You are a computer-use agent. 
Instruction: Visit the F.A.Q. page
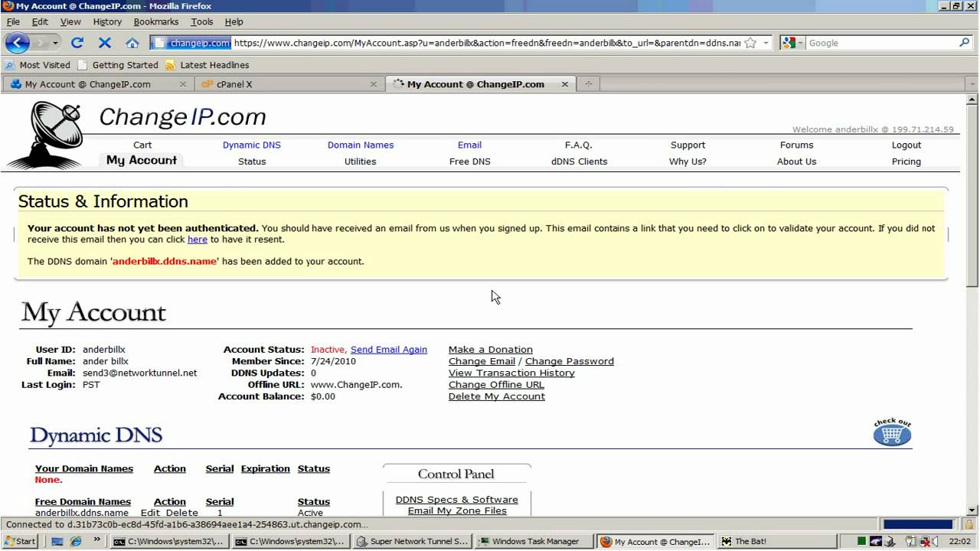coord(579,145)
